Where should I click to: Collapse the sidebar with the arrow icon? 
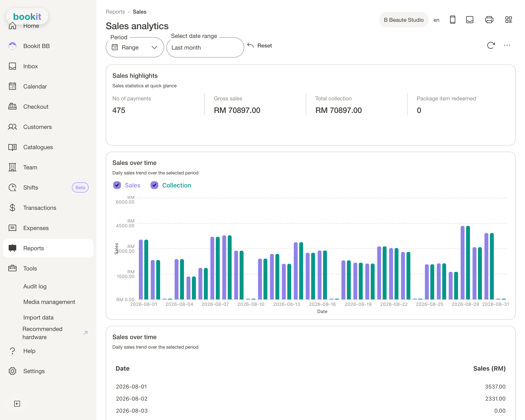[x=17, y=403]
